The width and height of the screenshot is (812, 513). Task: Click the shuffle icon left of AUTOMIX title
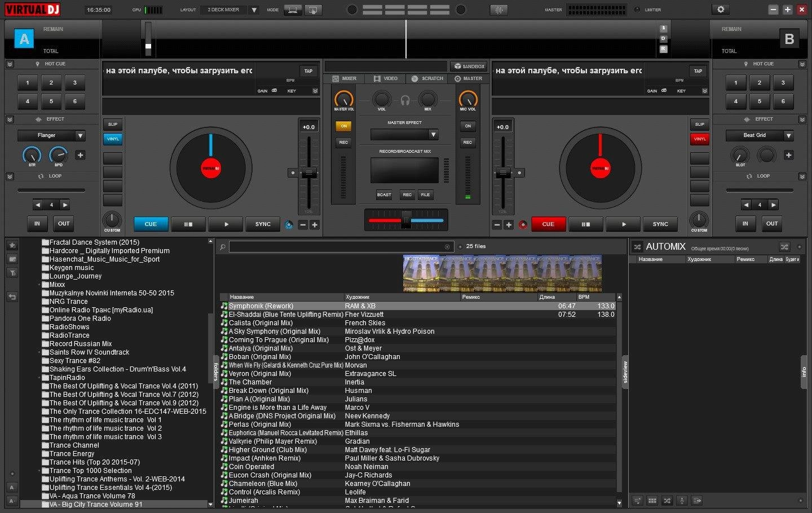coord(637,247)
